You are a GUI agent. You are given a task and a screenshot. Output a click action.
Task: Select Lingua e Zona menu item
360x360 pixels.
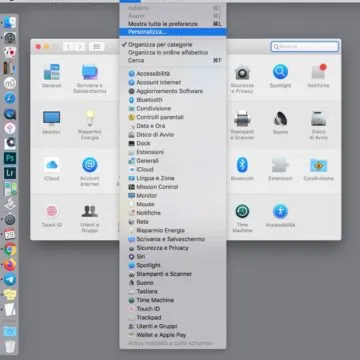[x=173, y=178]
